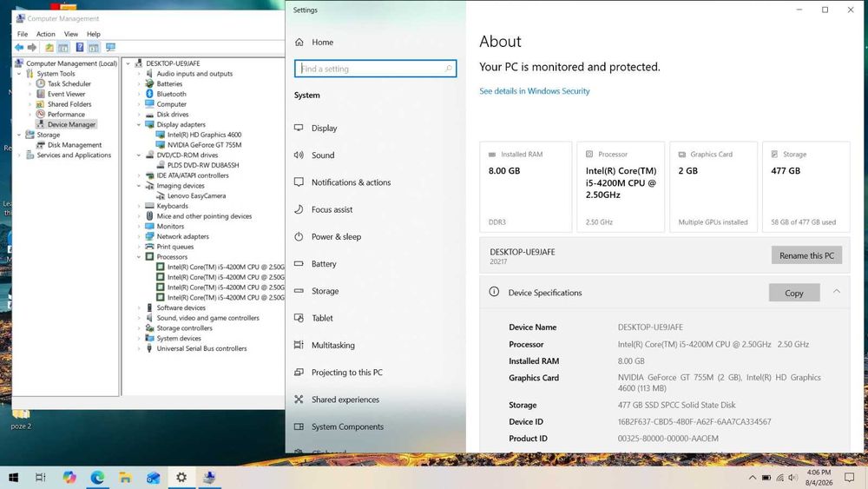Screen dimensions: 868x489
Task: Select NVIDIA GeForce GT 755M adapter
Action: pyautogui.click(x=204, y=145)
